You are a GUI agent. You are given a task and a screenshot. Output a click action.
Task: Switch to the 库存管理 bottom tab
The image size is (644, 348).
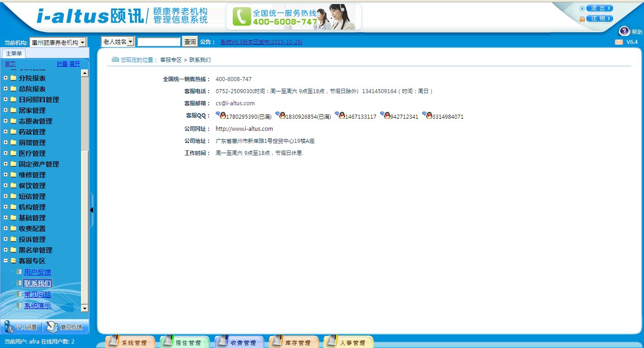click(294, 343)
